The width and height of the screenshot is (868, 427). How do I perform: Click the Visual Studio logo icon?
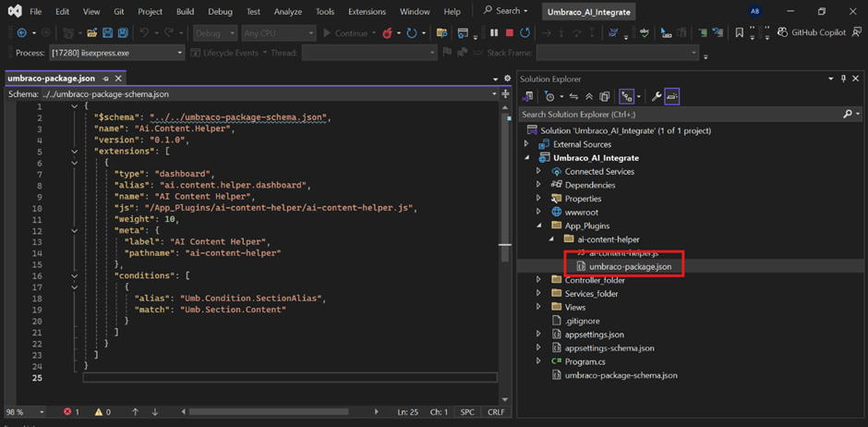[13, 11]
